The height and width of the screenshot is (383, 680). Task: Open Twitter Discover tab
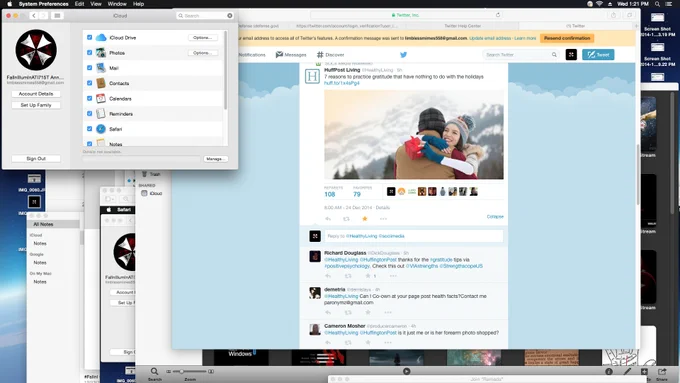(330, 55)
